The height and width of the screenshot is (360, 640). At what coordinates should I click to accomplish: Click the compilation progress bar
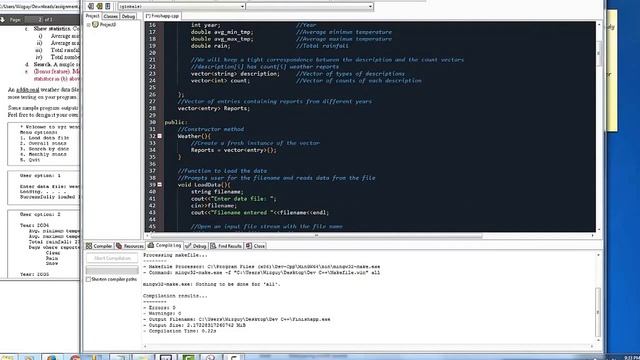pos(112,270)
